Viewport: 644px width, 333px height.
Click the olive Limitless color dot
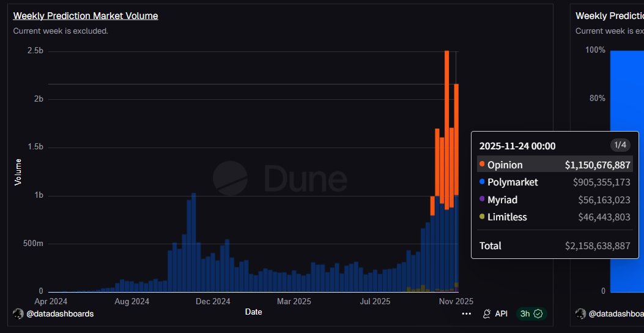[482, 216]
